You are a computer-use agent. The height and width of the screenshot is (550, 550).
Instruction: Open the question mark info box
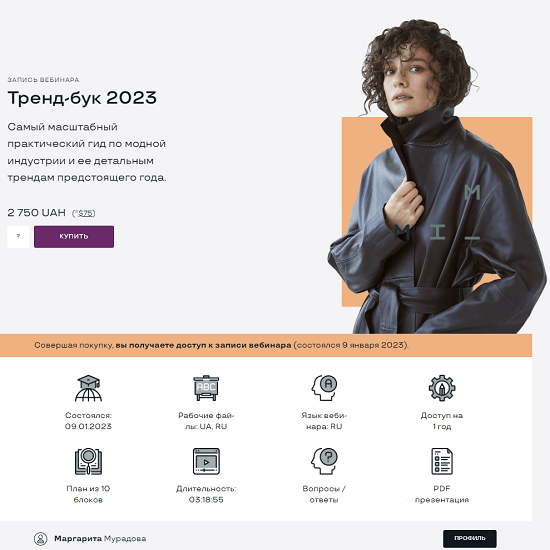coord(18,237)
